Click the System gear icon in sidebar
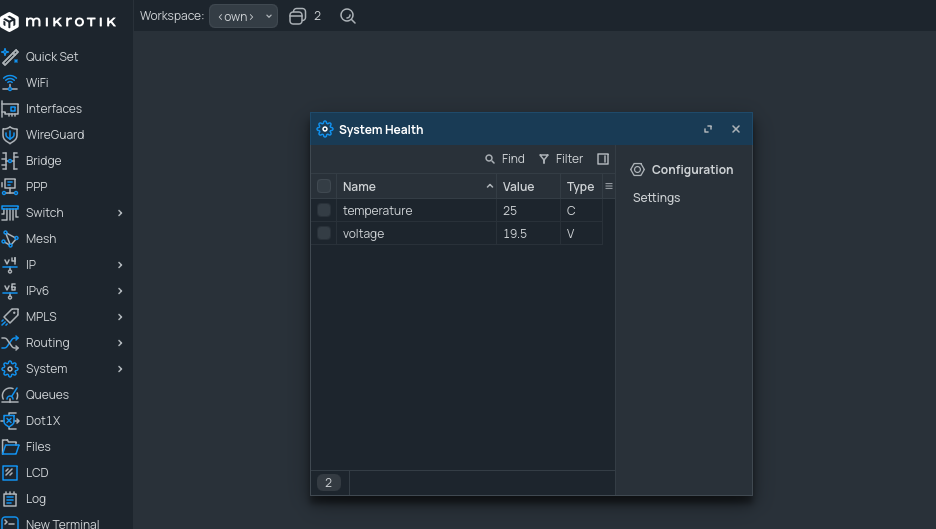This screenshot has height=529, width=936. click(10, 369)
